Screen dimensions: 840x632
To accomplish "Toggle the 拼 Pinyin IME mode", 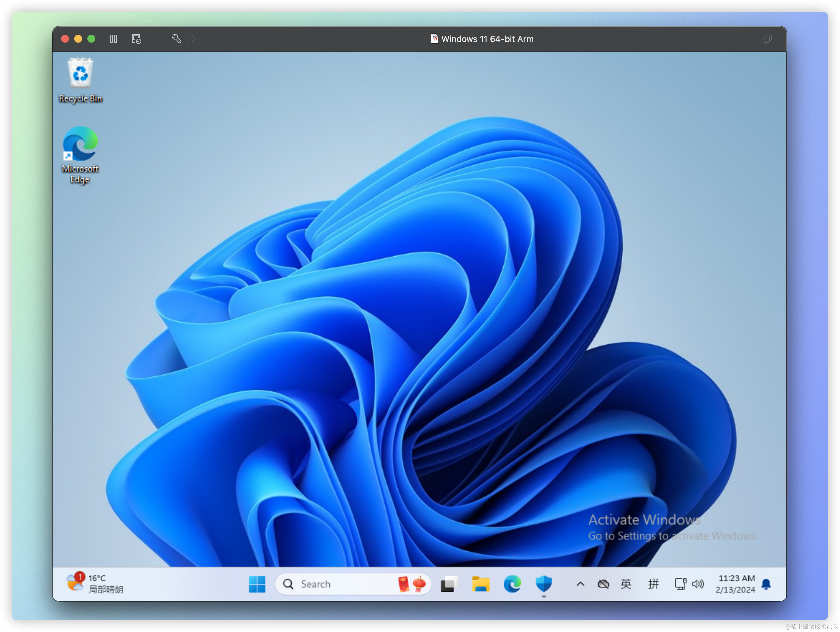I will tap(653, 584).
